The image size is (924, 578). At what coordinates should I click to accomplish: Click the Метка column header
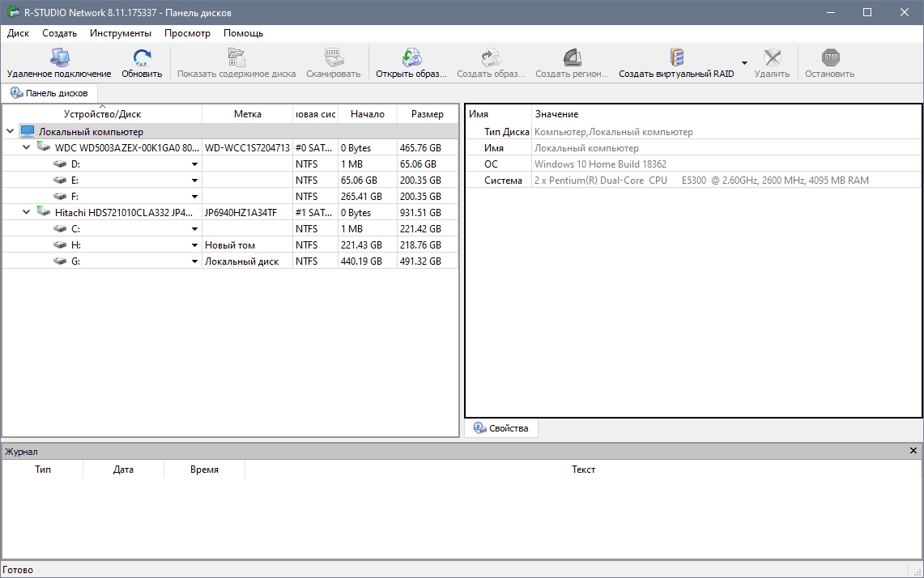point(248,113)
